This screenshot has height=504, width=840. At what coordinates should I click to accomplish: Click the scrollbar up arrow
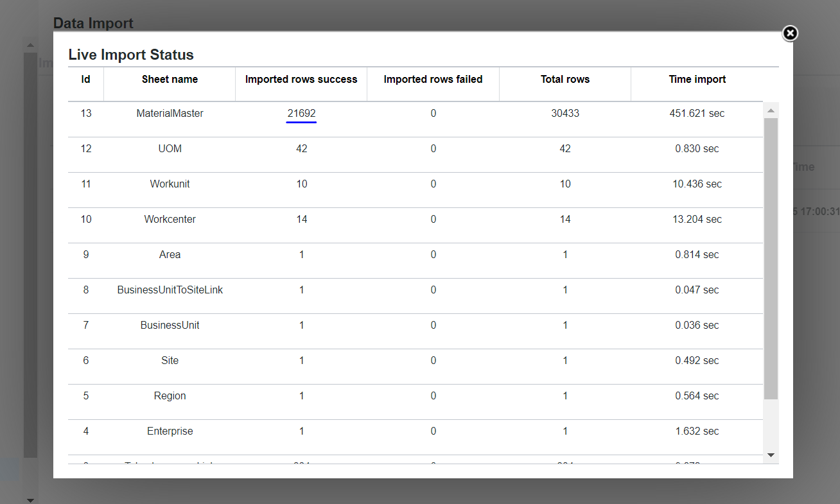point(771,110)
